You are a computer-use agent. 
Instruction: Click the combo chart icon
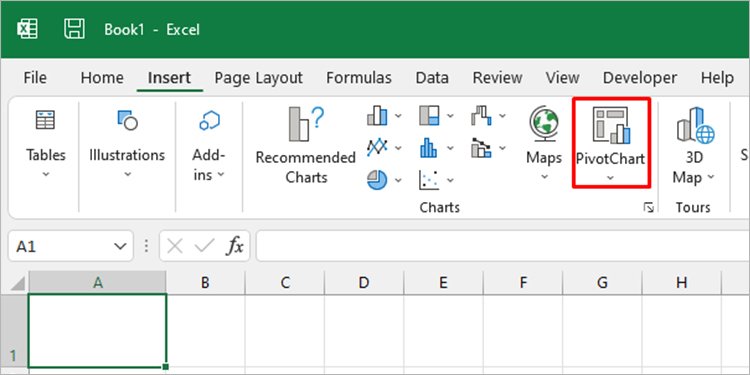tap(481, 148)
